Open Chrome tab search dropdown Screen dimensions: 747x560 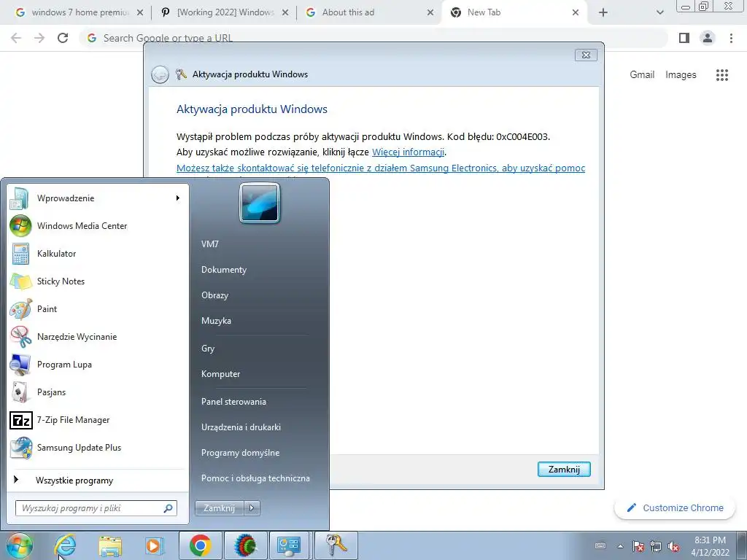[x=659, y=13]
